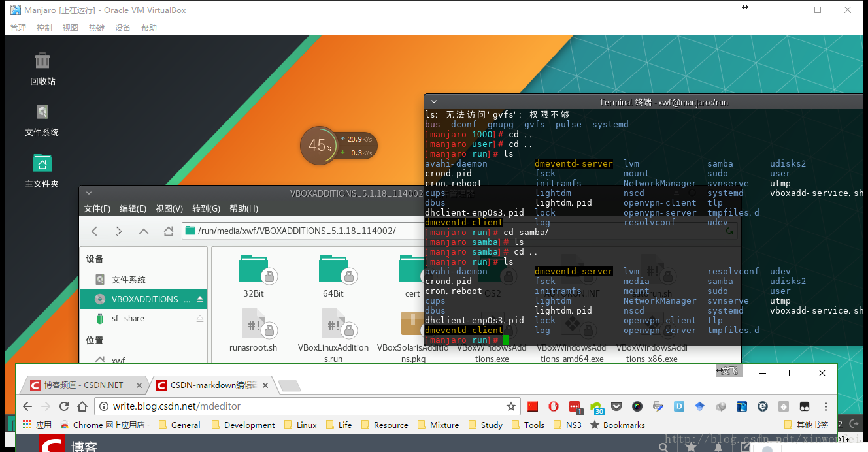Click the blue D extension icon
The width and height of the screenshot is (868, 452).
[x=678, y=406]
